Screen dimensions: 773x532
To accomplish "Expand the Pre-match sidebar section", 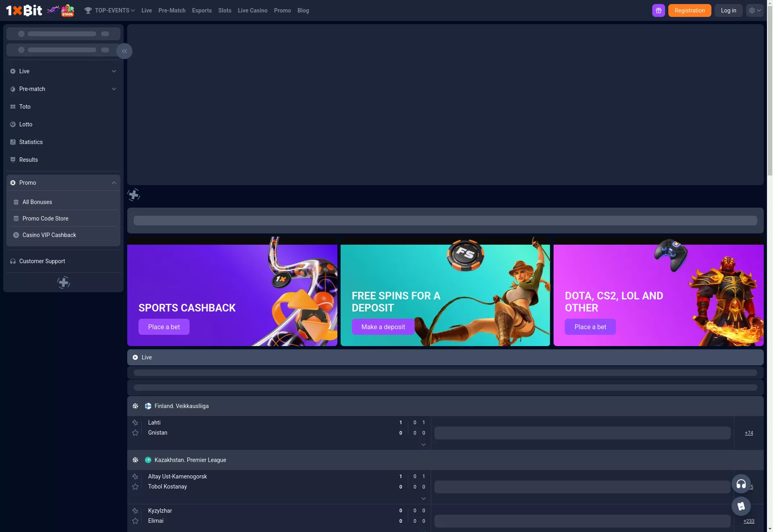I will pos(63,89).
